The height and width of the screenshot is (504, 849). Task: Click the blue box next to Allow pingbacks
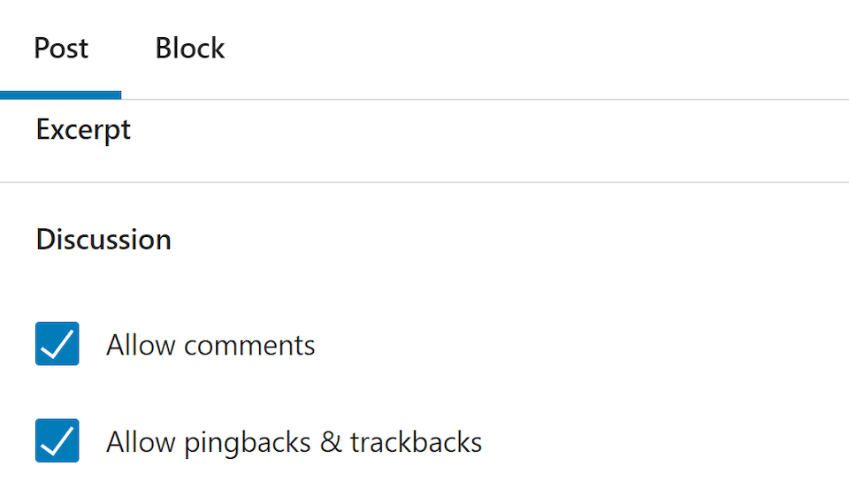(57, 440)
